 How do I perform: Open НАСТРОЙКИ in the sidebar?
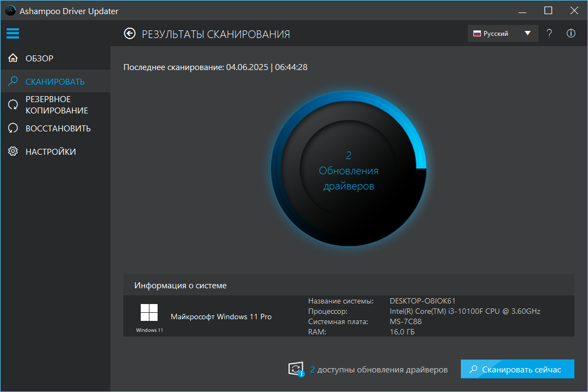tap(55, 151)
